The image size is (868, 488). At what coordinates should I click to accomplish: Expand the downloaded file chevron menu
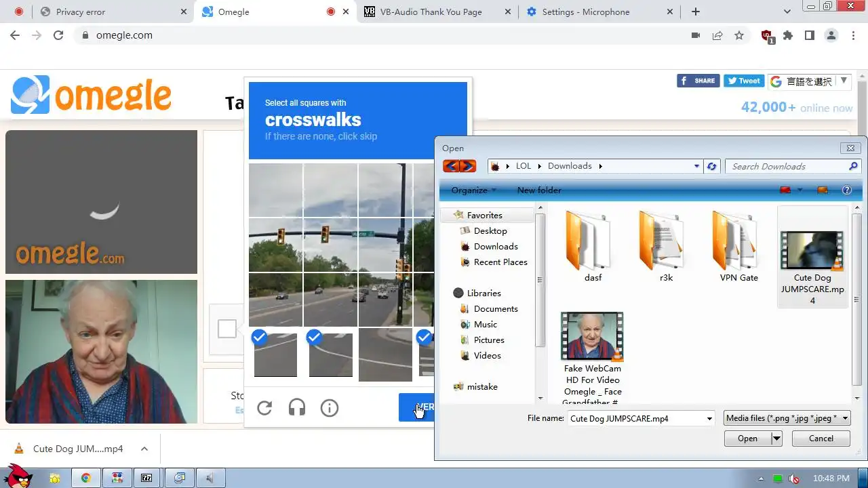point(144,449)
